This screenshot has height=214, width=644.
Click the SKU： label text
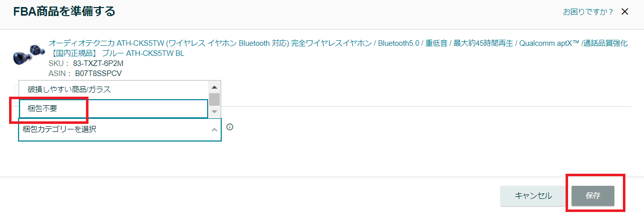pos(59,63)
